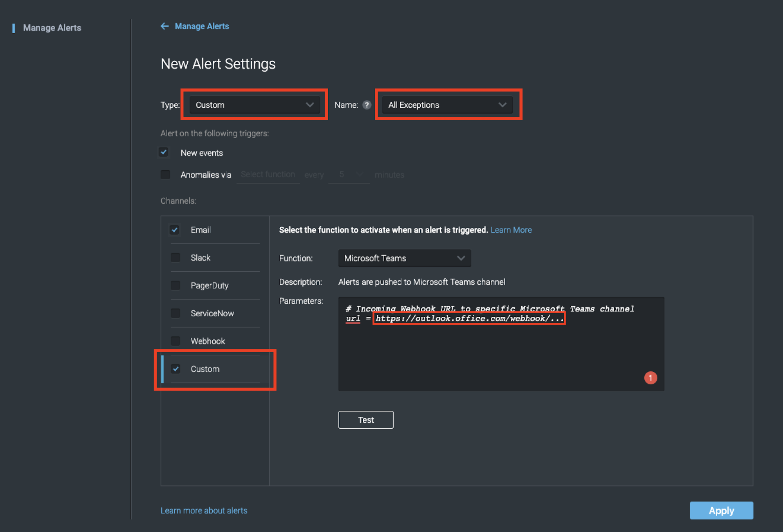Click the Apply button
The image size is (783, 532).
tap(721, 510)
